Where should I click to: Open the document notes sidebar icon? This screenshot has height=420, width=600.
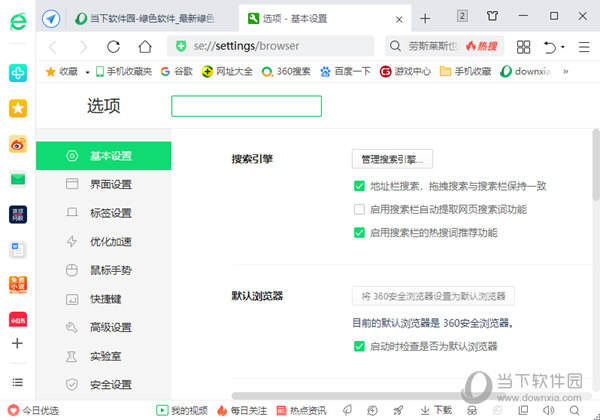tap(18, 250)
